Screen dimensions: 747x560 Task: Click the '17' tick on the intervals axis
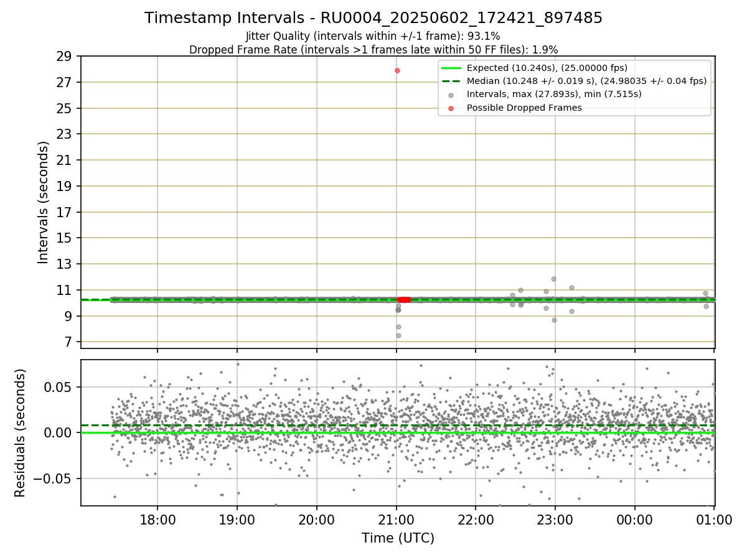click(64, 213)
